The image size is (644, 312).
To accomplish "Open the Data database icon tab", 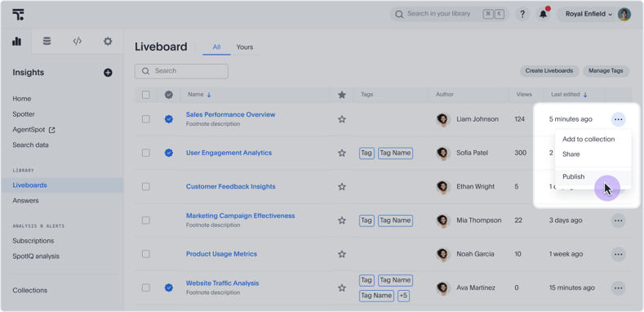I will (x=47, y=41).
